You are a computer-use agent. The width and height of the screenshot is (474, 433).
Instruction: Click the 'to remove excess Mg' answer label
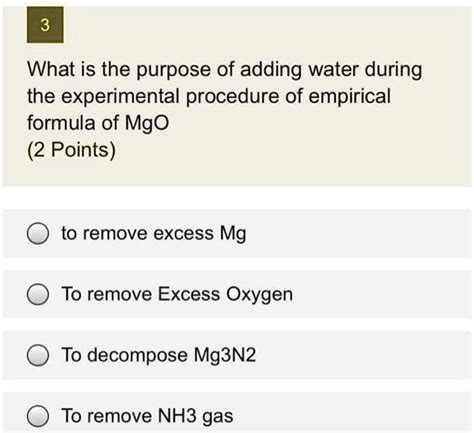click(x=154, y=233)
